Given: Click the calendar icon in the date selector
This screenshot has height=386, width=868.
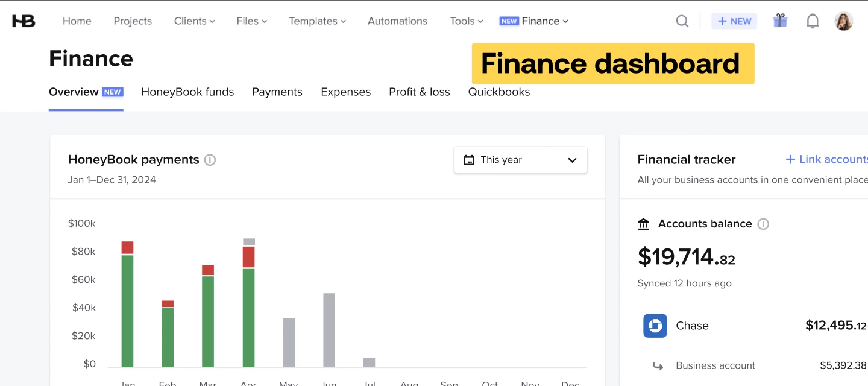Looking at the screenshot, I should click(x=469, y=160).
